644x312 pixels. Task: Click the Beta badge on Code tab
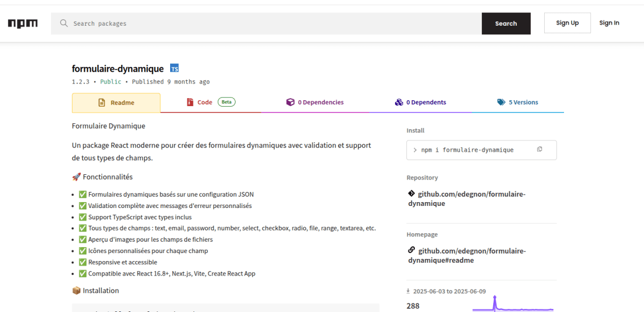pyautogui.click(x=226, y=102)
